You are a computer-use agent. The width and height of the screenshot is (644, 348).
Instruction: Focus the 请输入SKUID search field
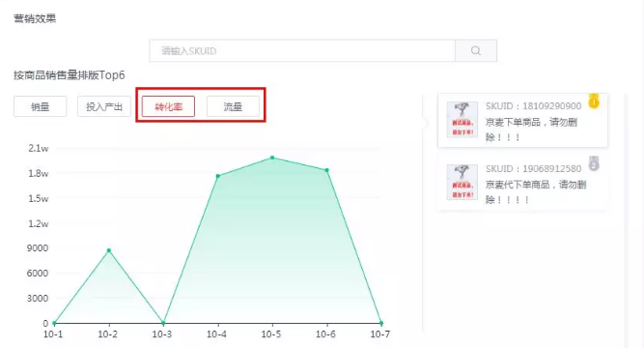(302, 50)
